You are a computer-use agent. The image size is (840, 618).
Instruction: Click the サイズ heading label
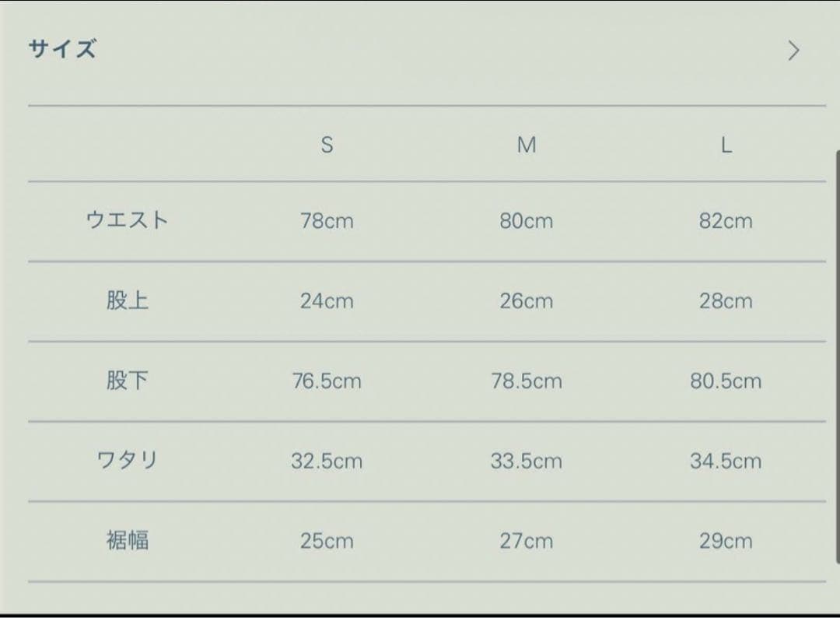pos(62,49)
